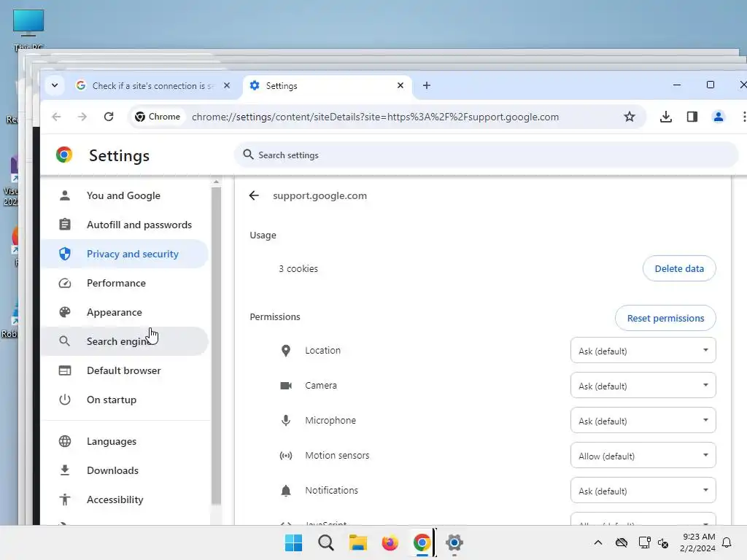Open You and Google settings
Screen dimensions: 747x560
(x=124, y=195)
